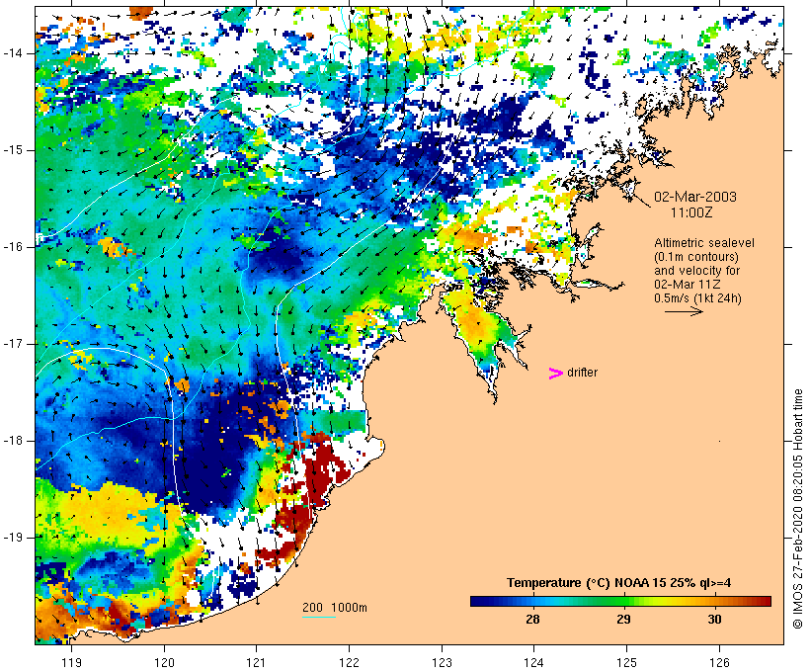Click the temperature color bar near 28
The height and width of the screenshot is (672, 810).
click(x=532, y=601)
